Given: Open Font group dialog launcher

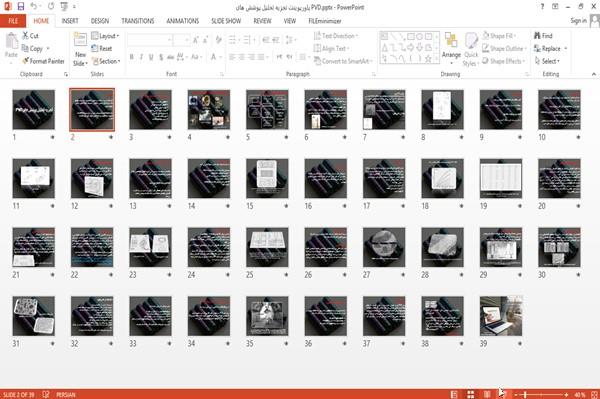Looking at the screenshot, I should coord(222,74).
